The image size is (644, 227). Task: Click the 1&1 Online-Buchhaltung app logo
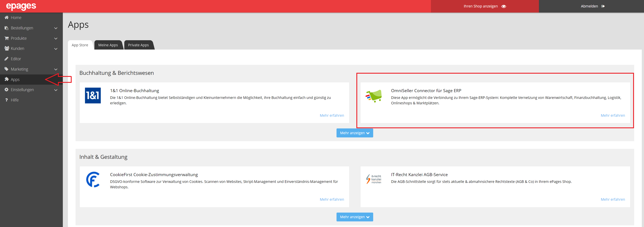93,95
